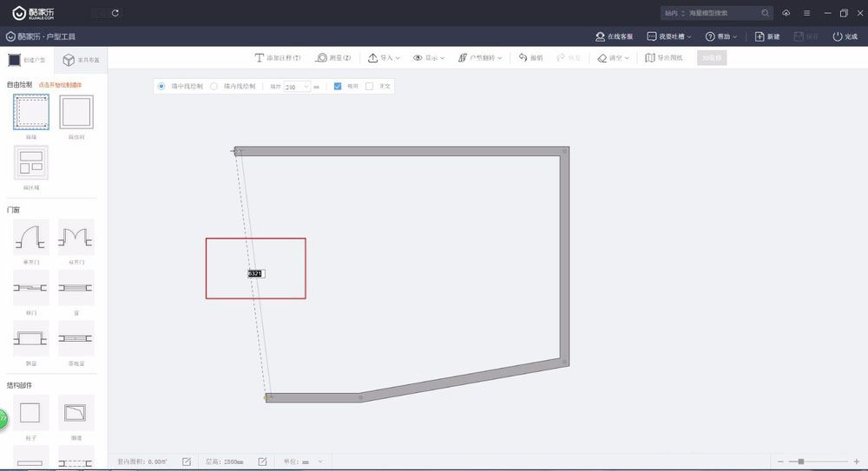Screen dimensions: 868x471
Task: Click the measure (测量) tape tool
Action: pos(333,58)
